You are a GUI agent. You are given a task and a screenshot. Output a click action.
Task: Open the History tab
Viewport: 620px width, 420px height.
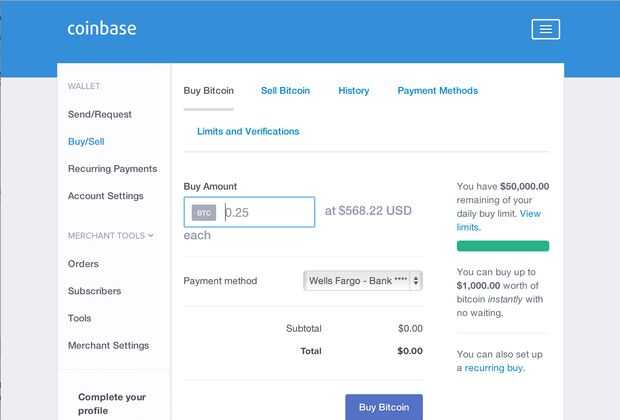(353, 91)
